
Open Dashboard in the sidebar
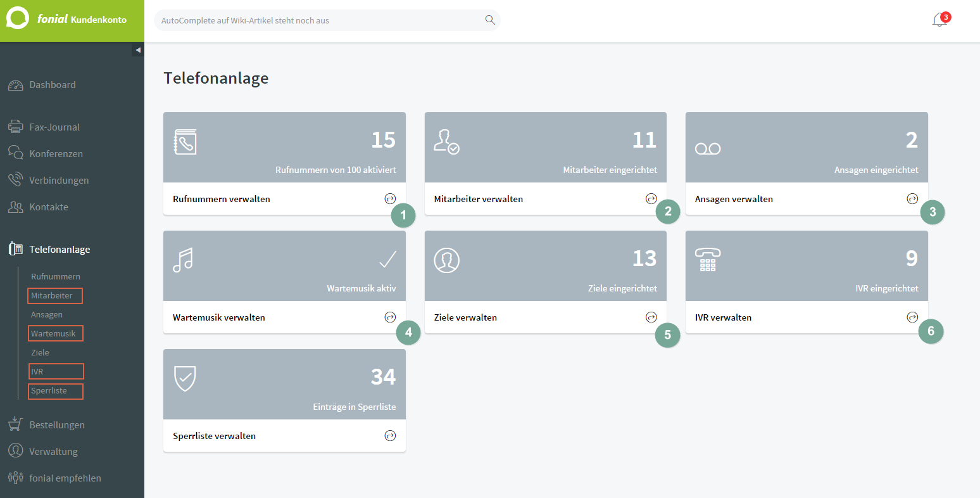pyautogui.click(x=52, y=85)
